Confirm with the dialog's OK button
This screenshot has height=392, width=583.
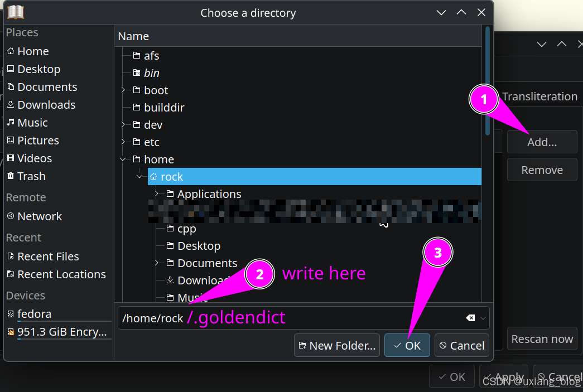click(x=407, y=346)
